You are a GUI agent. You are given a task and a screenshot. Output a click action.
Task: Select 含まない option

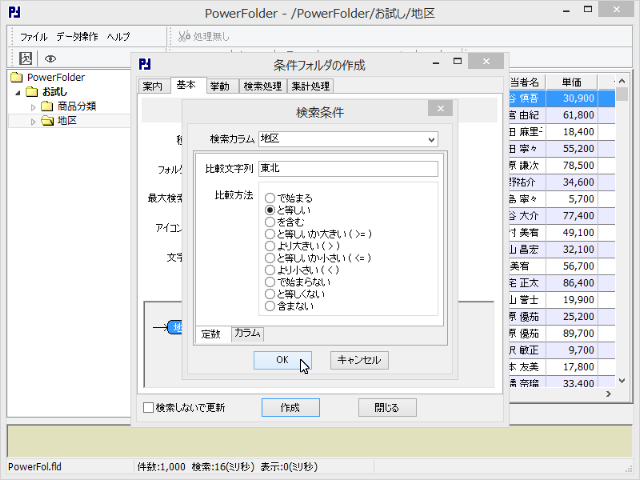point(270,306)
